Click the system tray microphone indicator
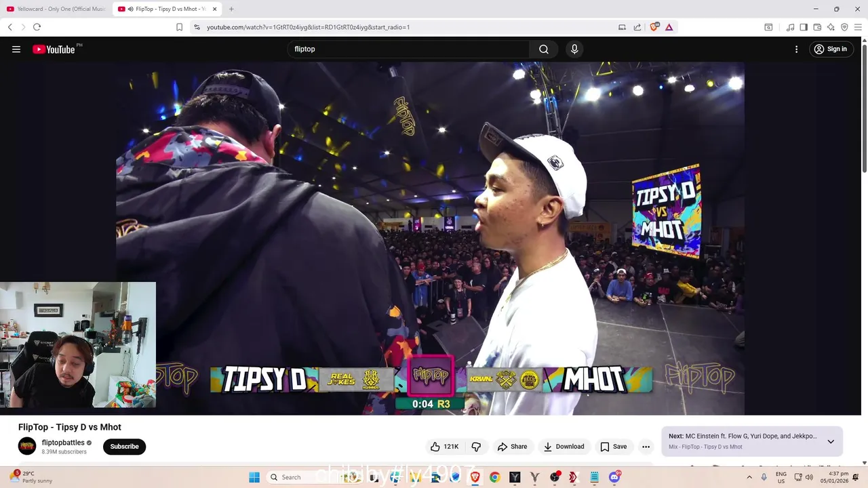 [x=764, y=477]
